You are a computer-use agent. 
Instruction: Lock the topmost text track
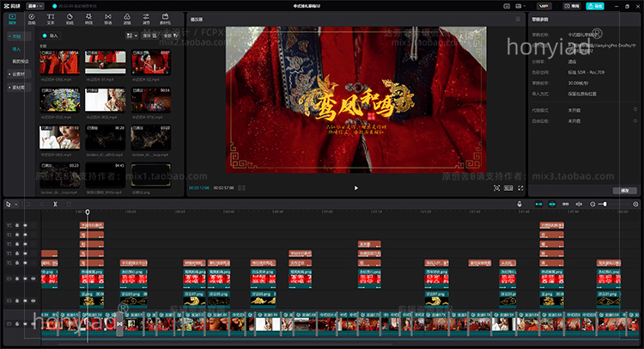(17, 225)
